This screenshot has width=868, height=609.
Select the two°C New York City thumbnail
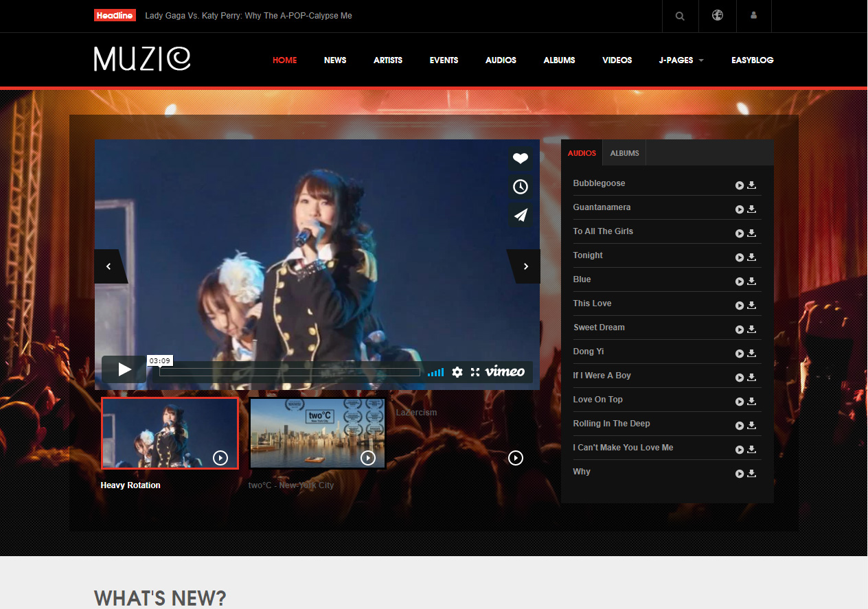(317, 433)
